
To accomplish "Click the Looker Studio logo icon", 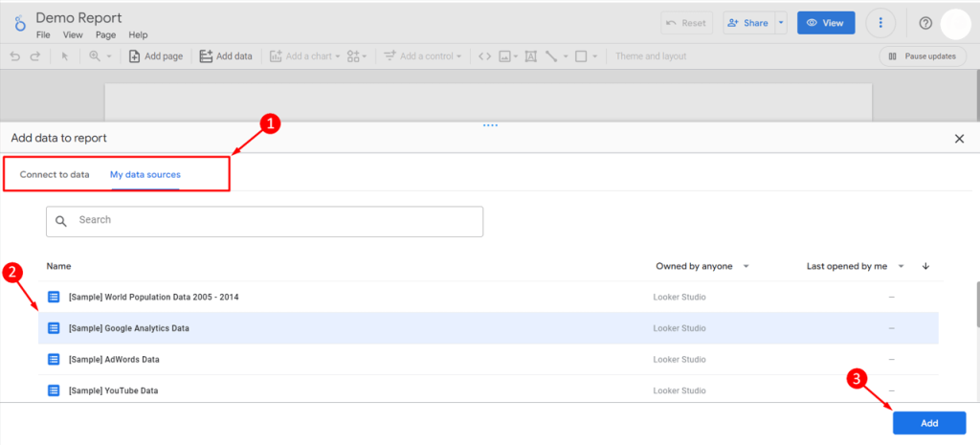I will pyautogui.click(x=21, y=24).
